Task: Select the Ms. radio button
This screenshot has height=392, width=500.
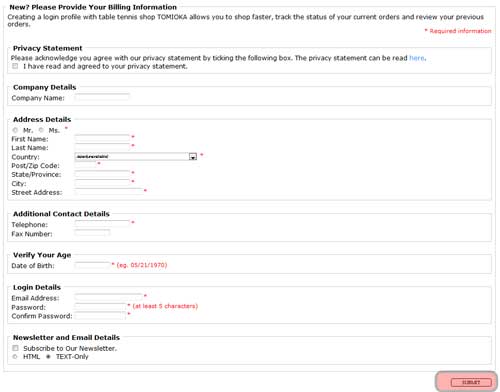Action: [41, 130]
